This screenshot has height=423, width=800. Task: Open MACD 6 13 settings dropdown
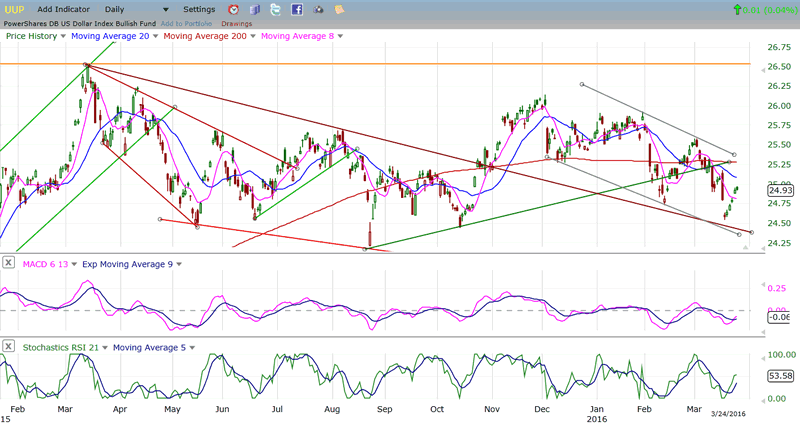pos(71,262)
